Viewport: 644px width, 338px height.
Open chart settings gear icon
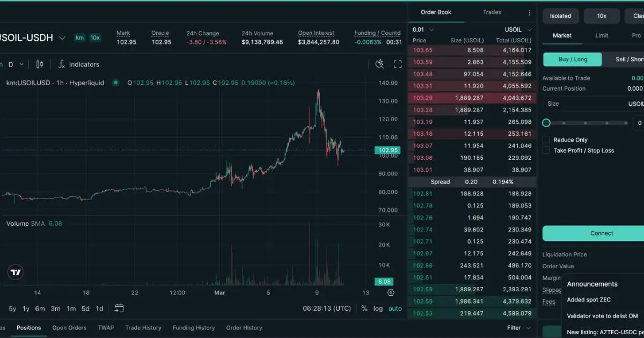pos(391,293)
